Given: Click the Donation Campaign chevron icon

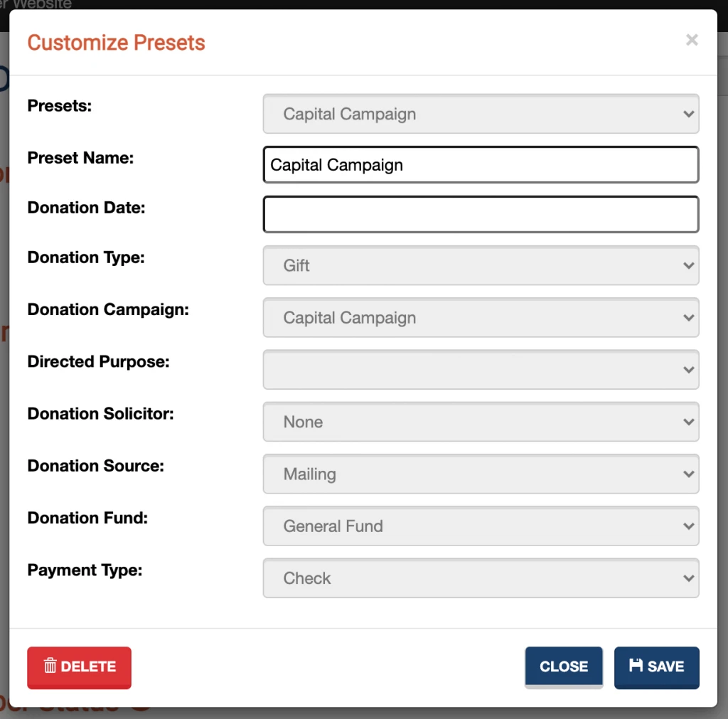Looking at the screenshot, I should click(687, 318).
